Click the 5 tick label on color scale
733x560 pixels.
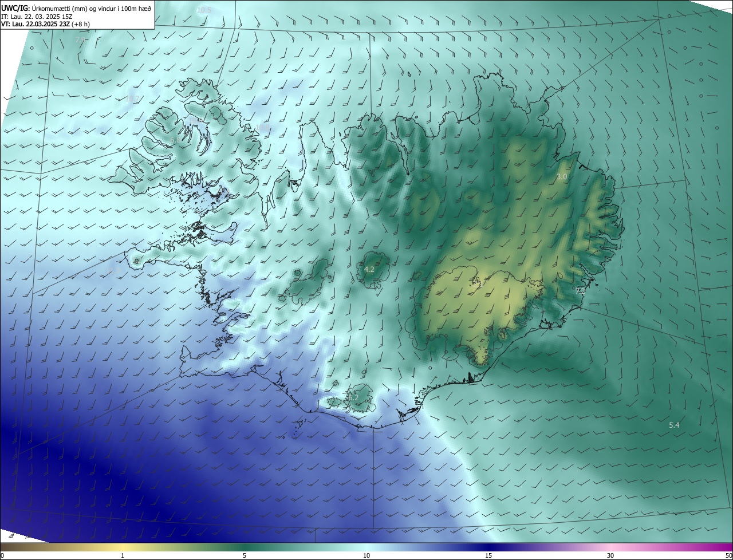click(x=245, y=555)
